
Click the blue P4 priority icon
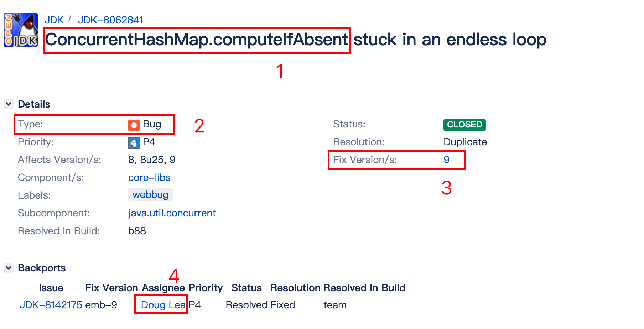tap(134, 143)
